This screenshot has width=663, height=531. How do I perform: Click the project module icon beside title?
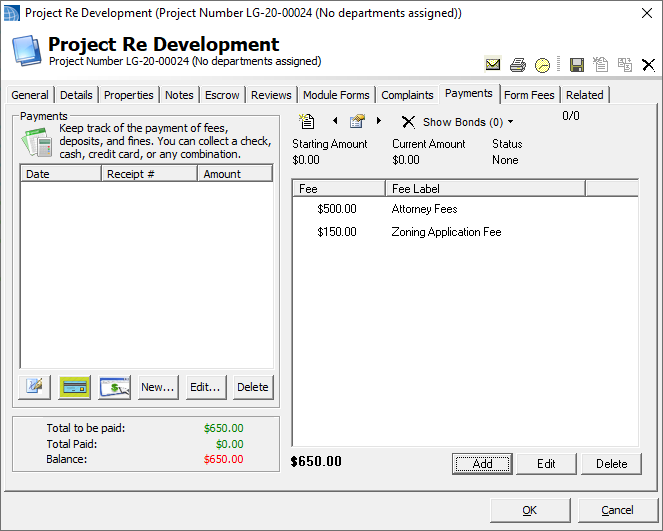(27, 51)
